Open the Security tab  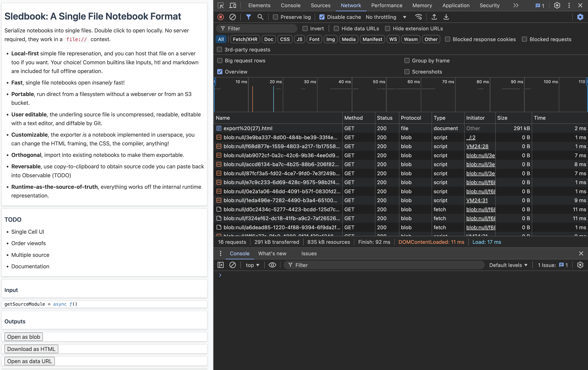click(x=489, y=5)
